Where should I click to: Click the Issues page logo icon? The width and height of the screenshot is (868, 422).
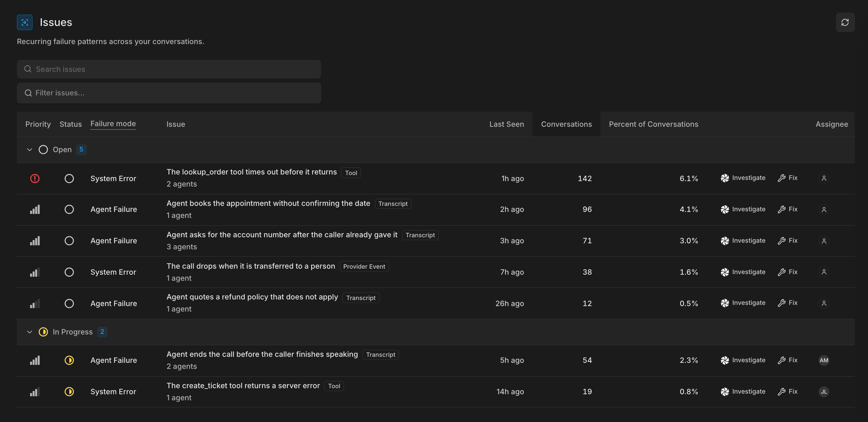(x=25, y=22)
